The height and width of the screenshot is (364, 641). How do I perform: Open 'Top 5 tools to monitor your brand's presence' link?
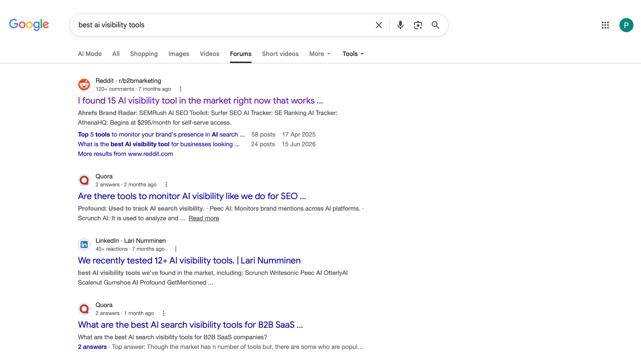161,134
